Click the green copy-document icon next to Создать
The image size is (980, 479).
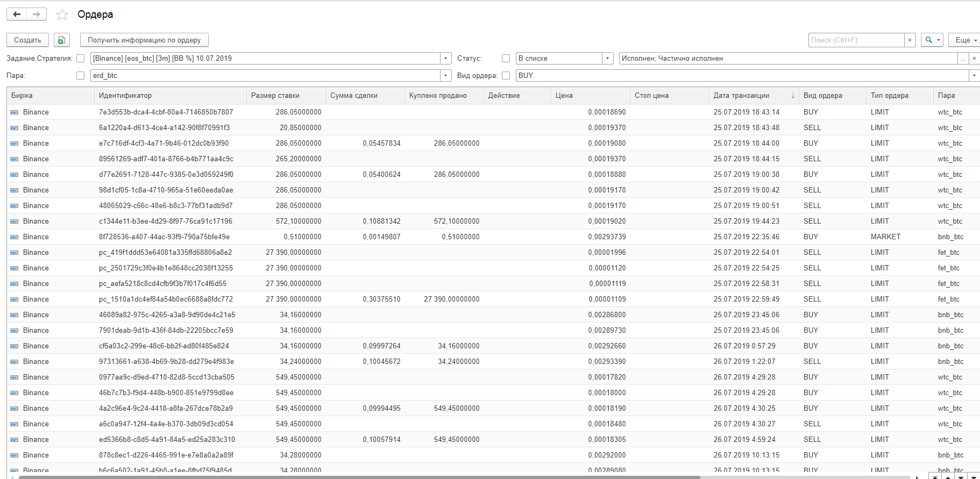[61, 40]
